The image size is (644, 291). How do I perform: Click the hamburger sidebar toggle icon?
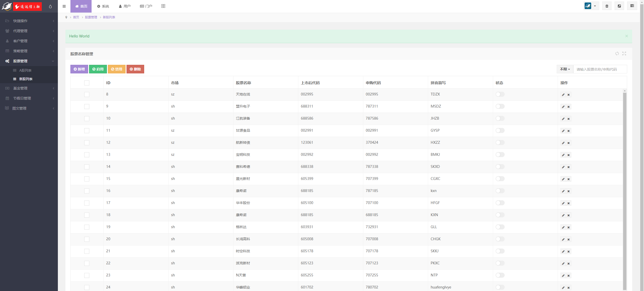64,6
